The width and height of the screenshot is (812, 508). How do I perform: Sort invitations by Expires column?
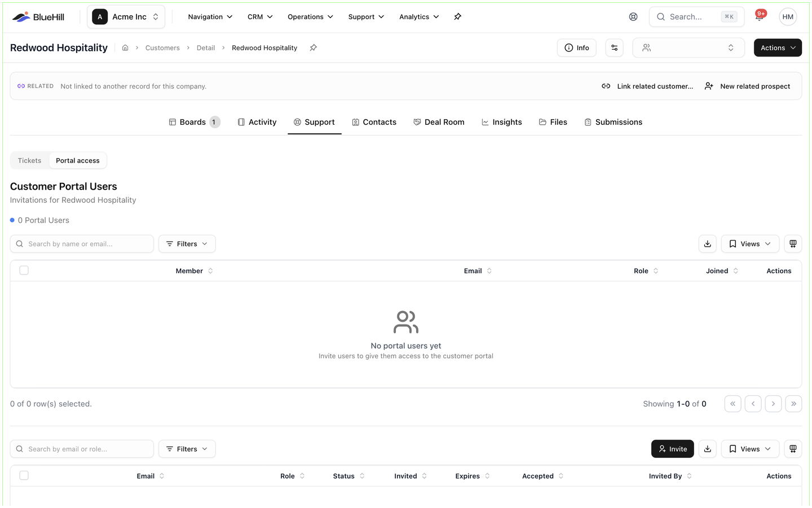[473, 476]
